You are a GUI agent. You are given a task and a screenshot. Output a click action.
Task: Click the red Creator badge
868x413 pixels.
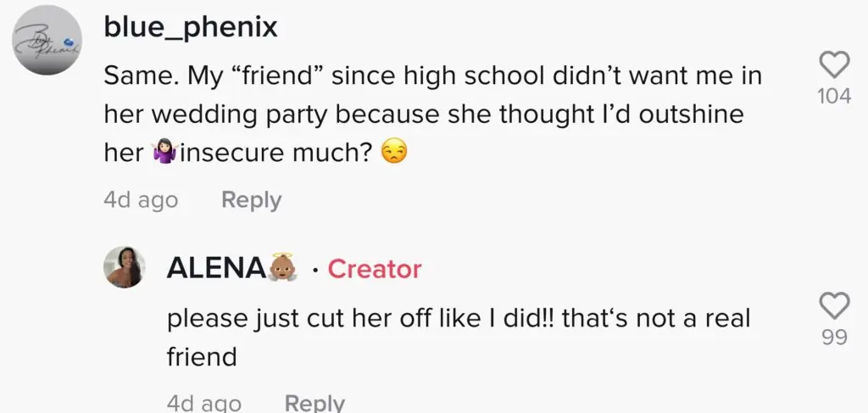click(x=374, y=269)
